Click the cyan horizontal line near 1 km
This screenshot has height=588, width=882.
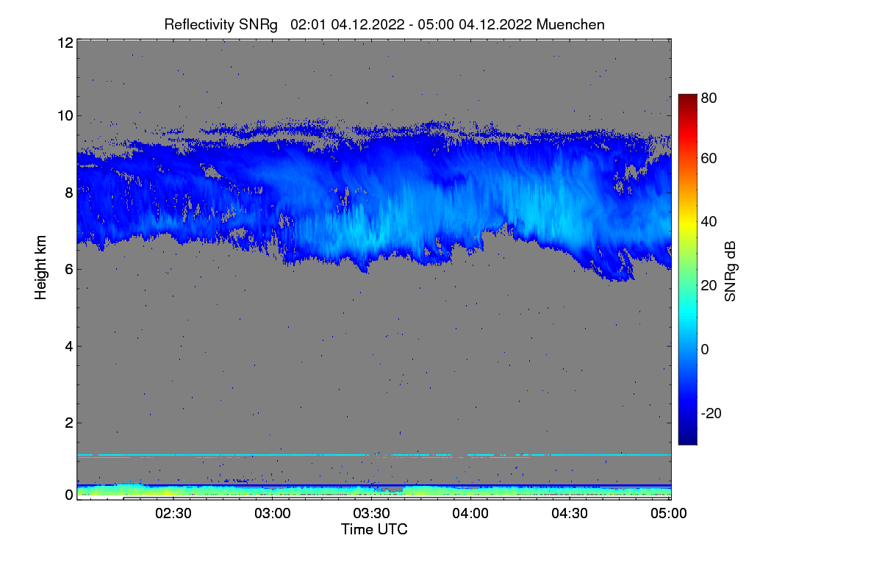tap(374, 455)
